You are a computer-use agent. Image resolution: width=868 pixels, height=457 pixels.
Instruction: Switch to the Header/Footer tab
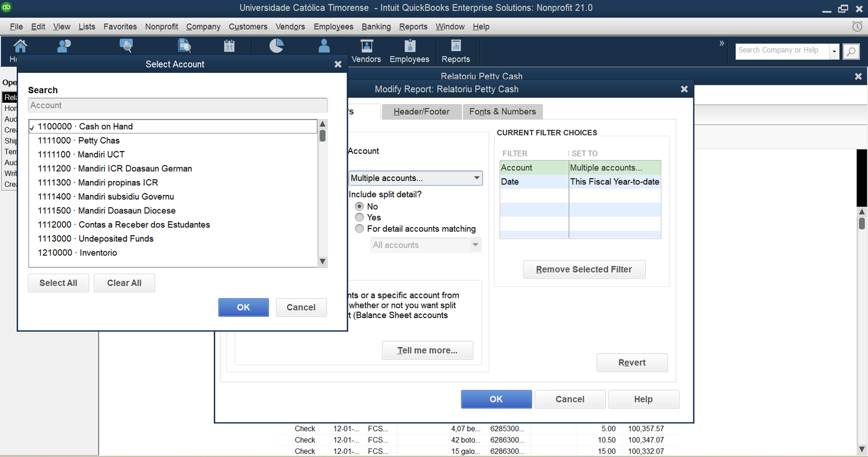point(422,111)
